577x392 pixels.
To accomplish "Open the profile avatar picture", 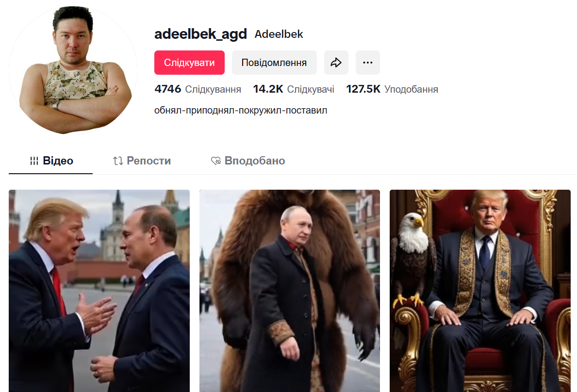I will tap(73, 70).
